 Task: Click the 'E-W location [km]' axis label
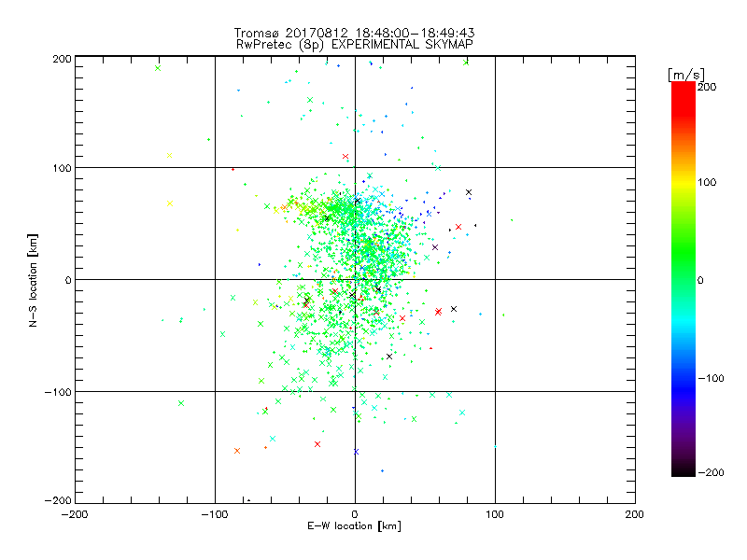[x=354, y=526]
